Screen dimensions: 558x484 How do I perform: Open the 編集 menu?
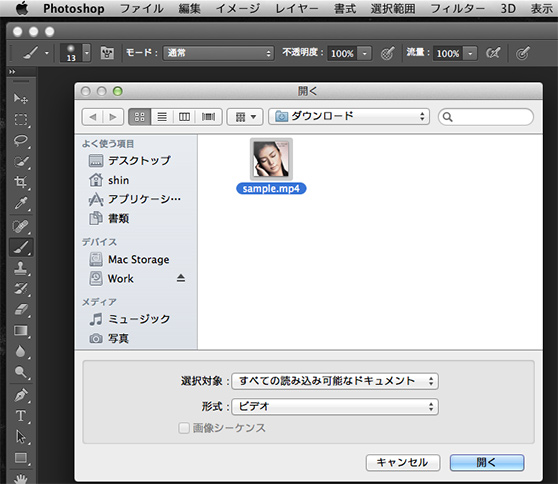click(189, 8)
